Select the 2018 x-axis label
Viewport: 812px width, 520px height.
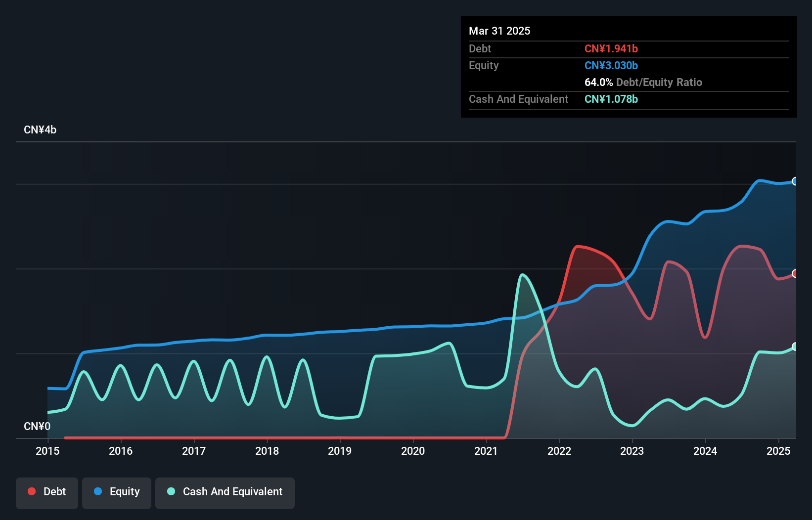click(x=267, y=451)
